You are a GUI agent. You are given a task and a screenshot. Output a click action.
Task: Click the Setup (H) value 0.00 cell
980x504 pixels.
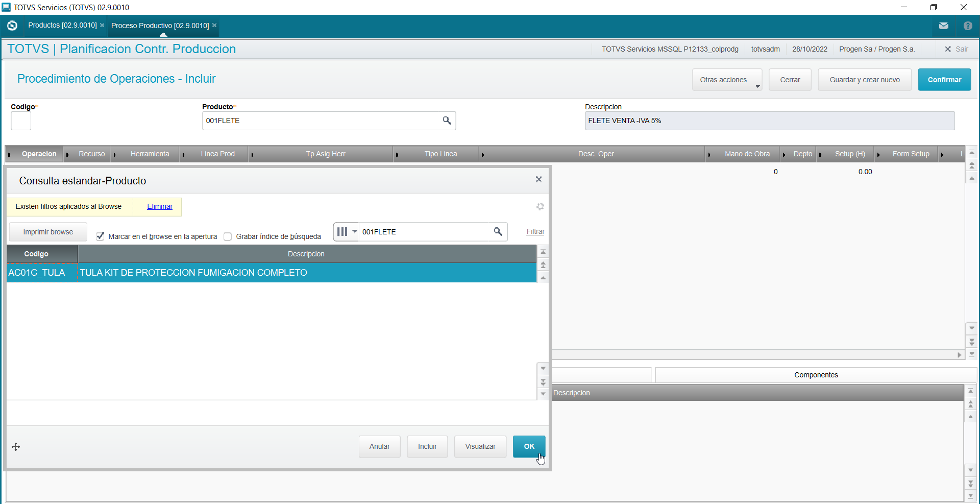pos(865,172)
